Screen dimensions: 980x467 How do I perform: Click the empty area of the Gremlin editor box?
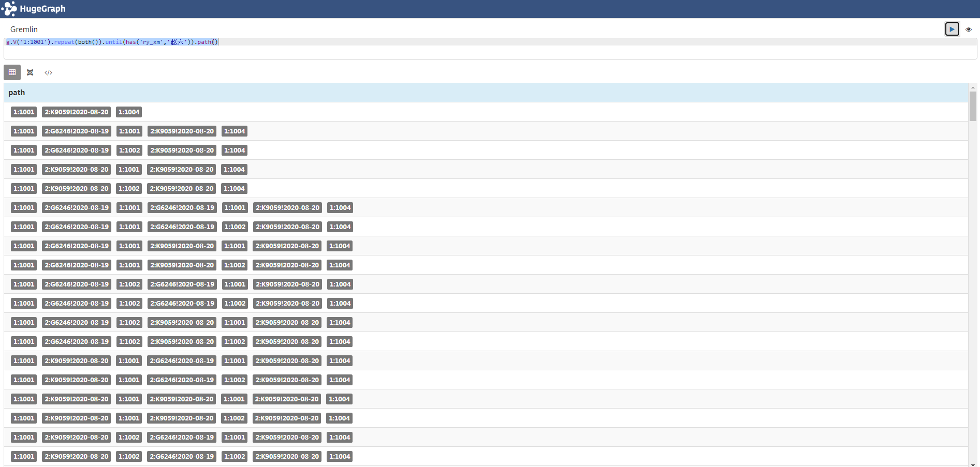pos(490,52)
